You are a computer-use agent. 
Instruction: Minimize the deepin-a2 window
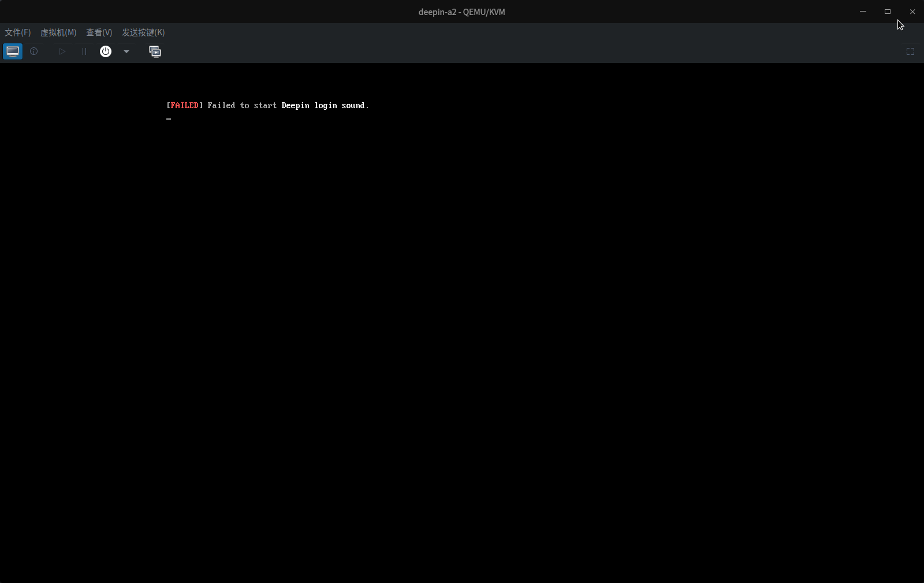[x=863, y=11]
